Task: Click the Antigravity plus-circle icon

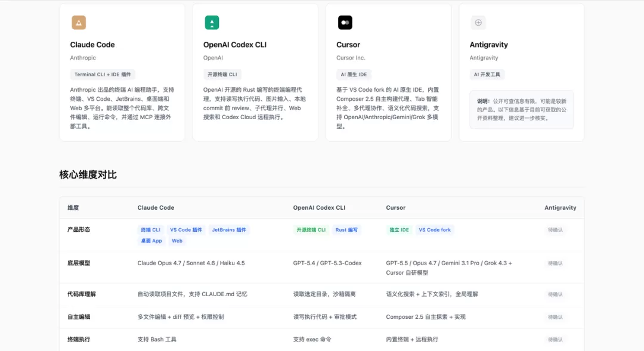Action: click(x=478, y=23)
